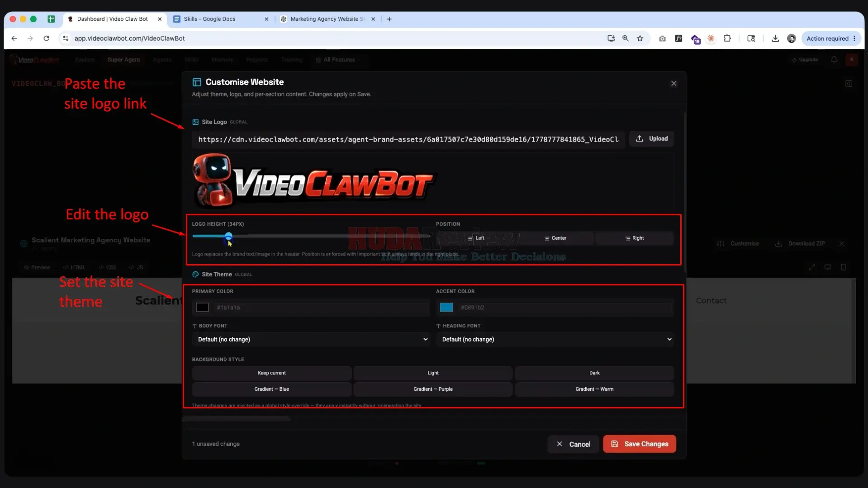868x488 pixels.
Task: Set logo position to Left
Action: pos(476,238)
